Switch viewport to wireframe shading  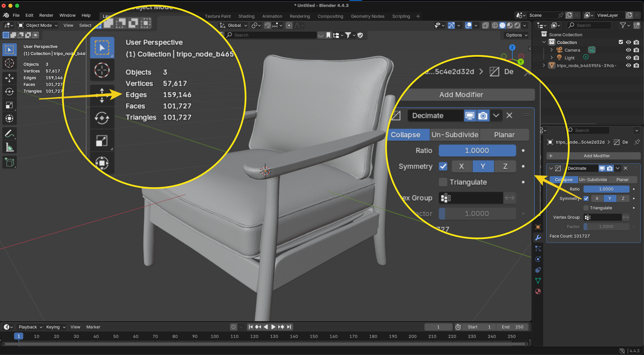495,26
